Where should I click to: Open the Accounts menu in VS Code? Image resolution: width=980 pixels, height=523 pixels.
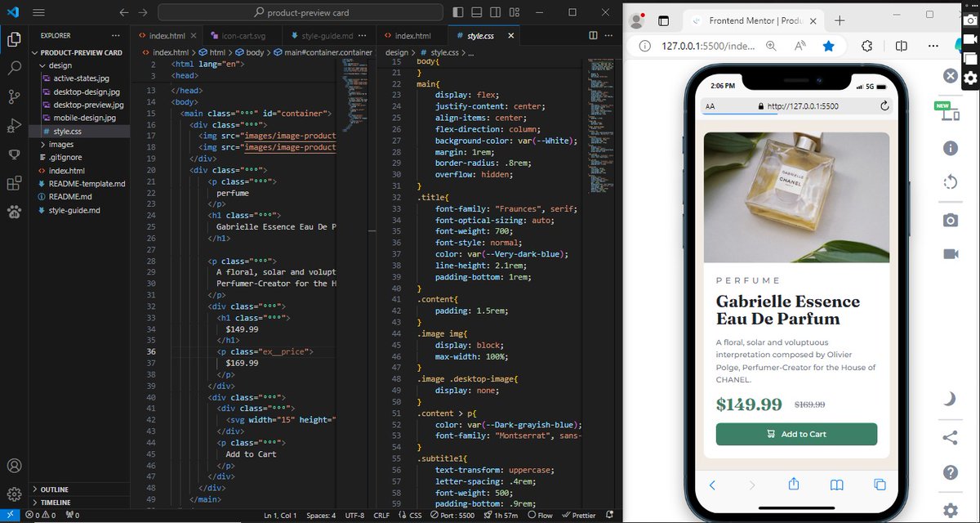(x=13, y=467)
